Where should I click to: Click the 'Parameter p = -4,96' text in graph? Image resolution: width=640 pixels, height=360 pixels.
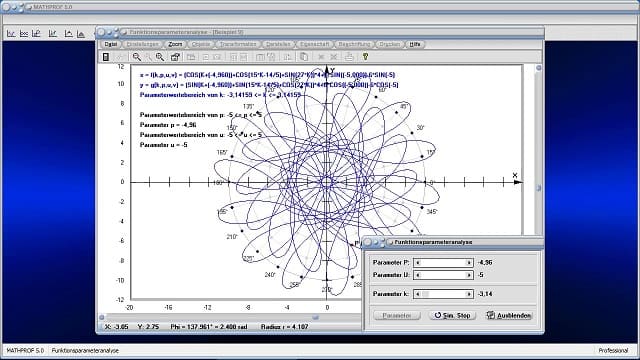coord(168,125)
